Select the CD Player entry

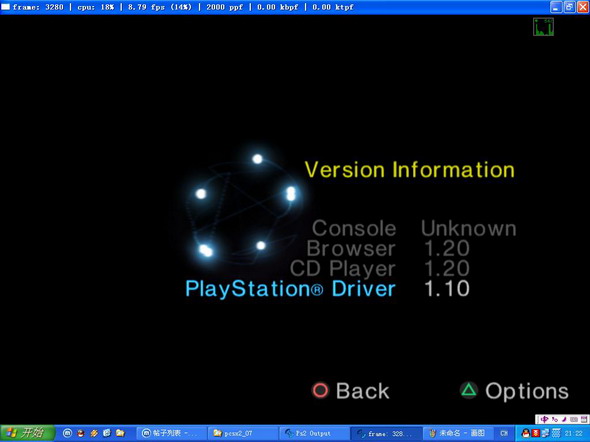click(x=342, y=269)
